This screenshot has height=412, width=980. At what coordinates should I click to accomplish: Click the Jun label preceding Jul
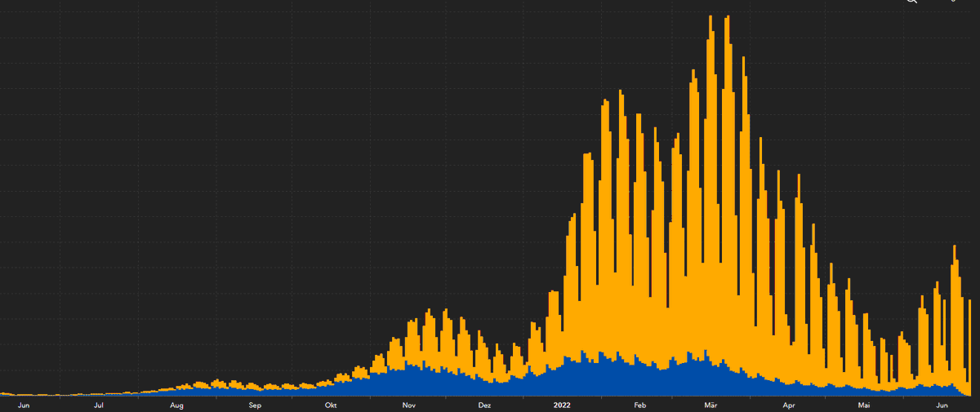pos(24,405)
